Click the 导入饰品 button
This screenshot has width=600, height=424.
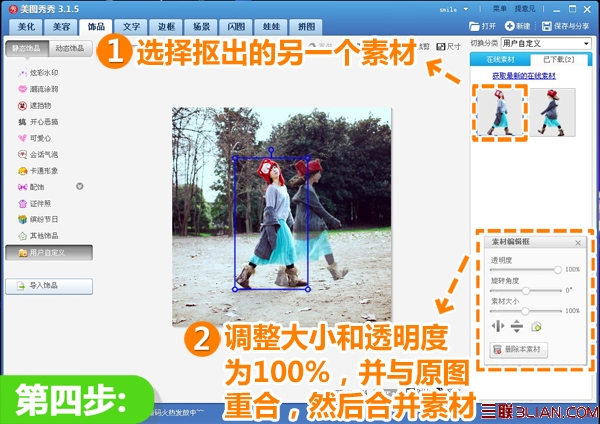tap(49, 286)
